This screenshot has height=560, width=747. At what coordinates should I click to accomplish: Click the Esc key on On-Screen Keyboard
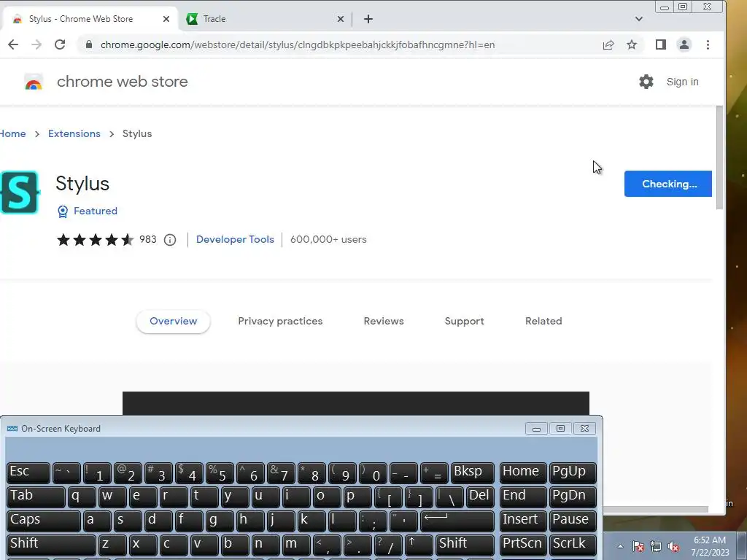[28, 472]
